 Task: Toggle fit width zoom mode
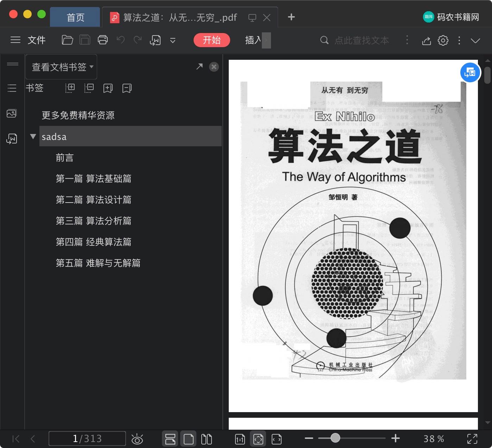[x=277, y=439]
